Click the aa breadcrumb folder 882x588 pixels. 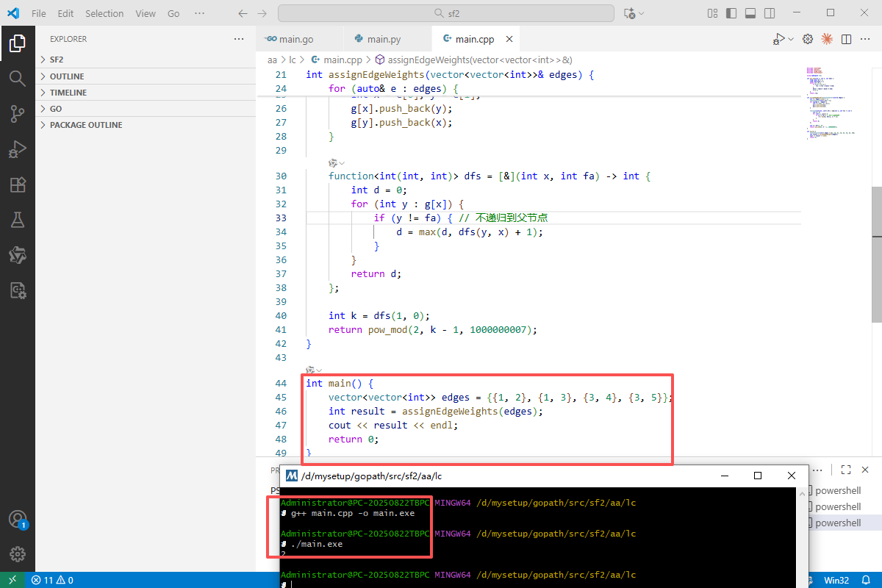[x=272, y=60]
